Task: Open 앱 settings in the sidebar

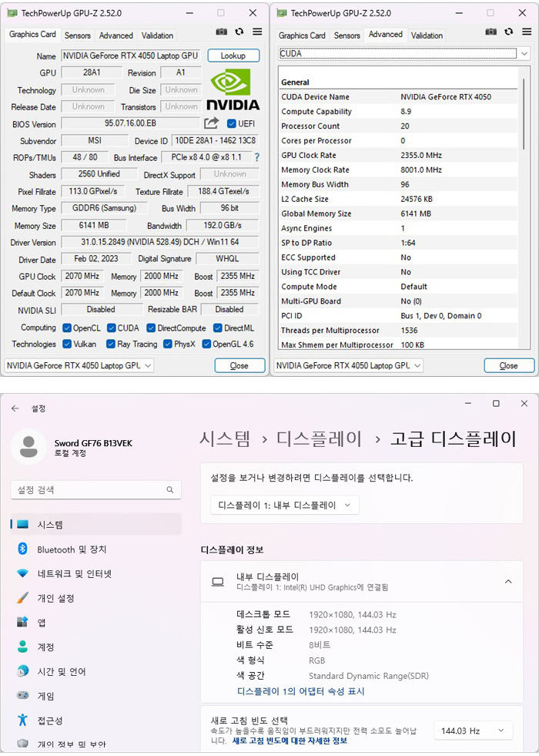Action: 95,623
